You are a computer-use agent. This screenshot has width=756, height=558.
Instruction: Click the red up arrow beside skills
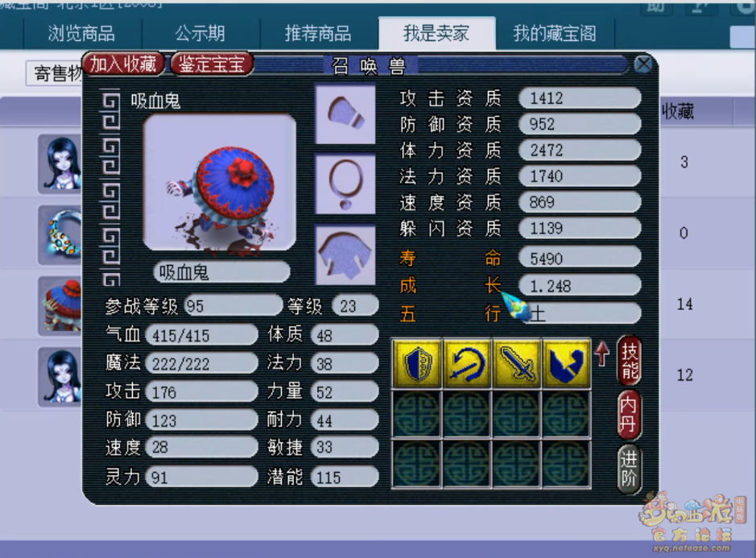[x=601, y=353]
